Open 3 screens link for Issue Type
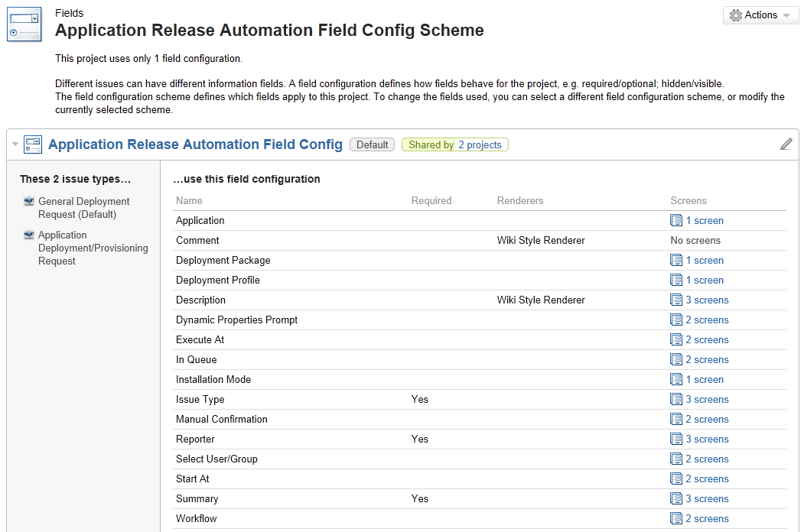This screenshot has height=532, width=804. [707, 399]
